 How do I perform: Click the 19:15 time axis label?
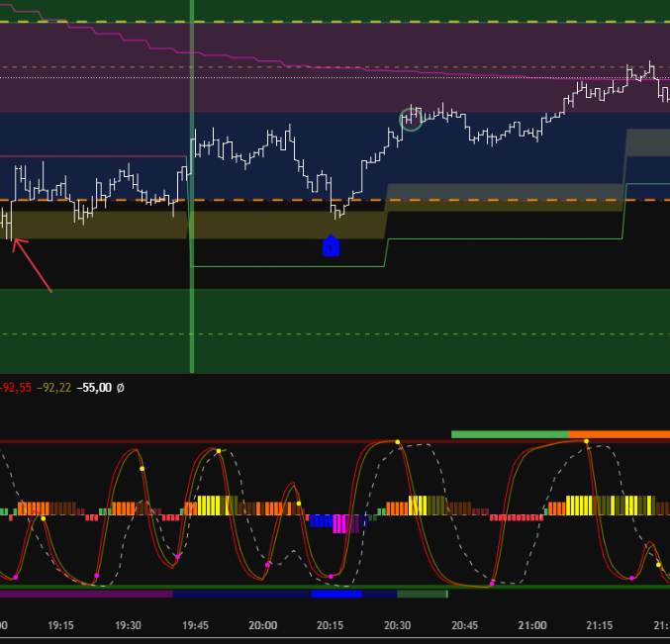61,625
